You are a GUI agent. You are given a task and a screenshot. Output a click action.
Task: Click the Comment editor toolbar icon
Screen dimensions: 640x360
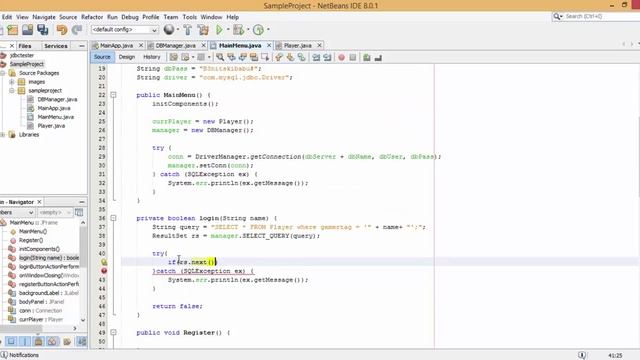pyautogui.click(x=367, y=58)
